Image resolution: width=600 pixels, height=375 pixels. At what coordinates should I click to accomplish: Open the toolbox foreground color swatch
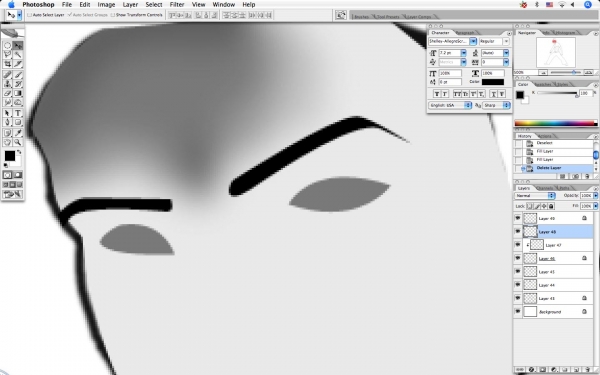click(10, 156)
